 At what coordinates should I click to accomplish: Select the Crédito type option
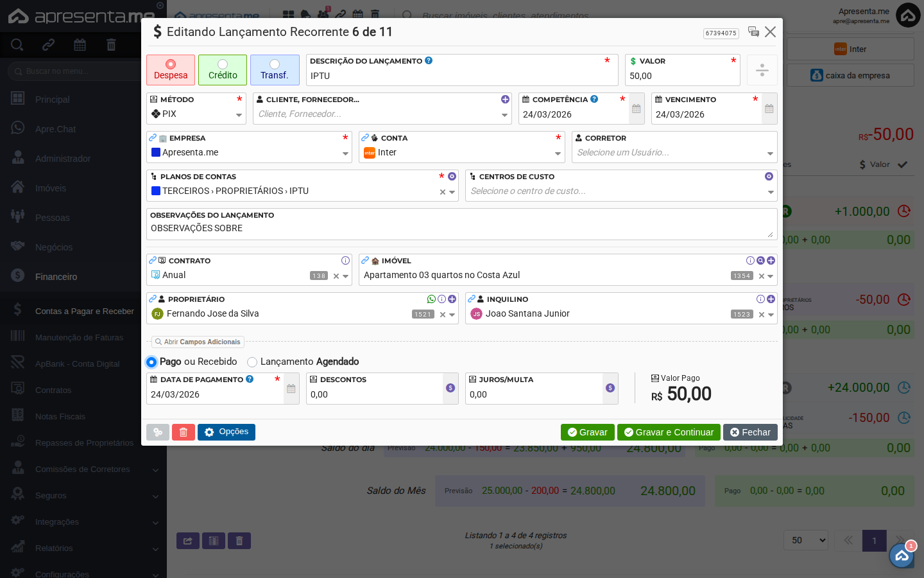point(223,70)
